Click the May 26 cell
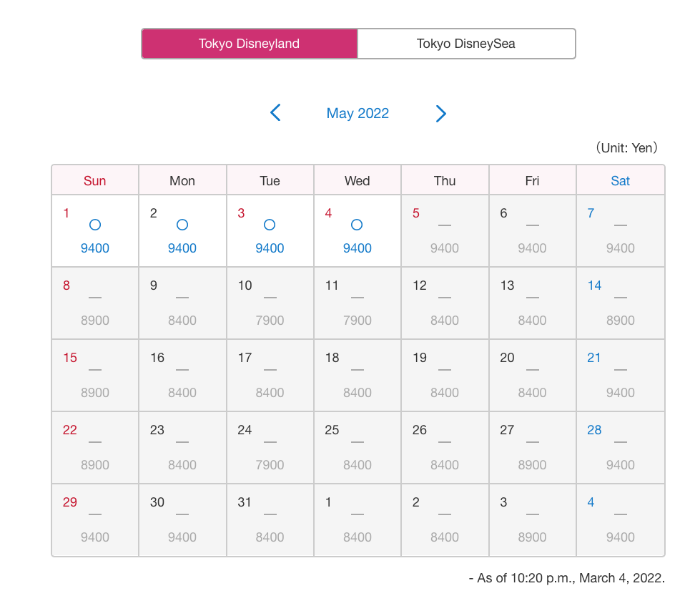The width and height of the screenshot is (700, 601). (x=445, y=448)
